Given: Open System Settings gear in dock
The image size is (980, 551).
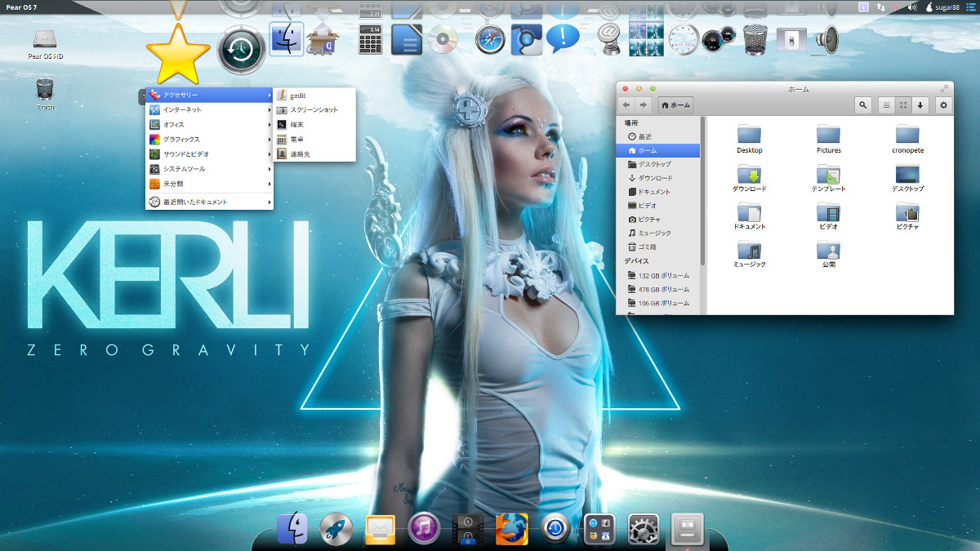Looking at the screenshot, I should (644, 529).
